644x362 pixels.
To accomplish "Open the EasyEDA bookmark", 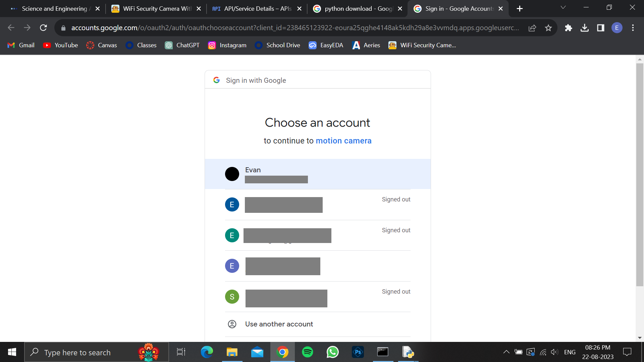I will [x=326, y=45].
